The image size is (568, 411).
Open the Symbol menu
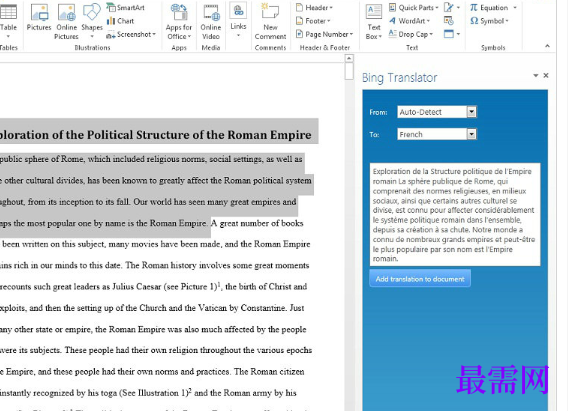(489, 21)
